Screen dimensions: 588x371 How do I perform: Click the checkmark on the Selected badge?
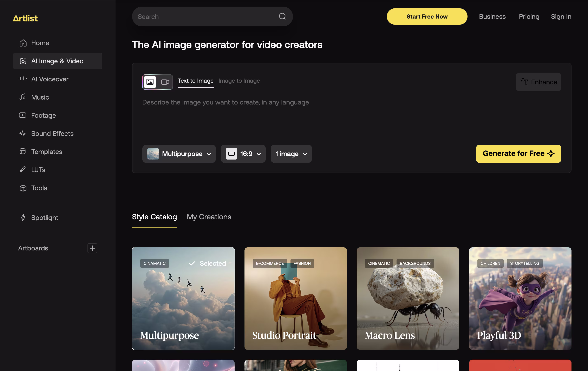tap(192, 263)
